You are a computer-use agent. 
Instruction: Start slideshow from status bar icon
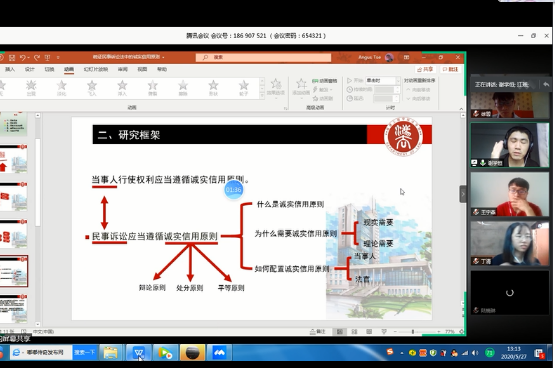(x=384, y=331)
